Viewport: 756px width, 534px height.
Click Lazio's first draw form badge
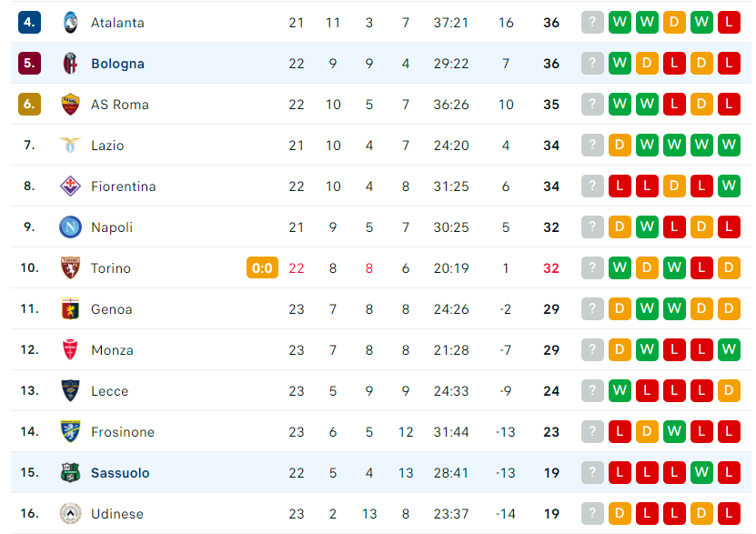(620, 145)
